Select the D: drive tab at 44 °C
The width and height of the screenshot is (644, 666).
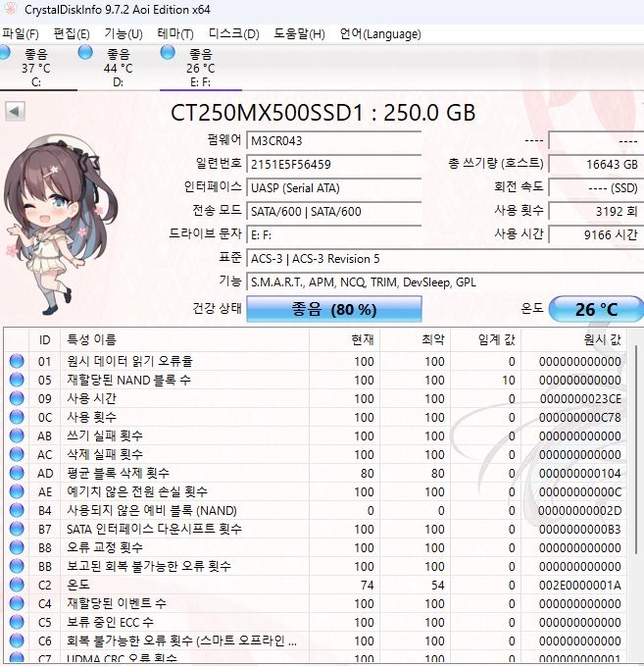(119, 67)
